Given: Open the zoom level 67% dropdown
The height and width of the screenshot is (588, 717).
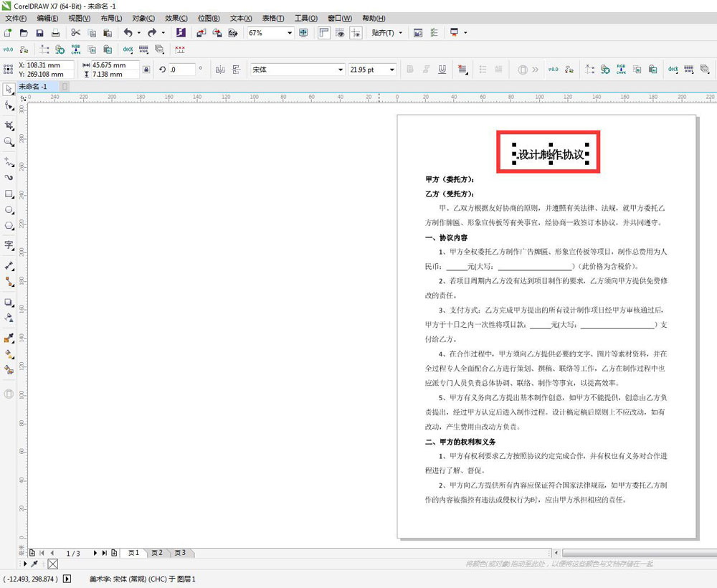Looking at the screenshot, I should click(x=290, y=33).
